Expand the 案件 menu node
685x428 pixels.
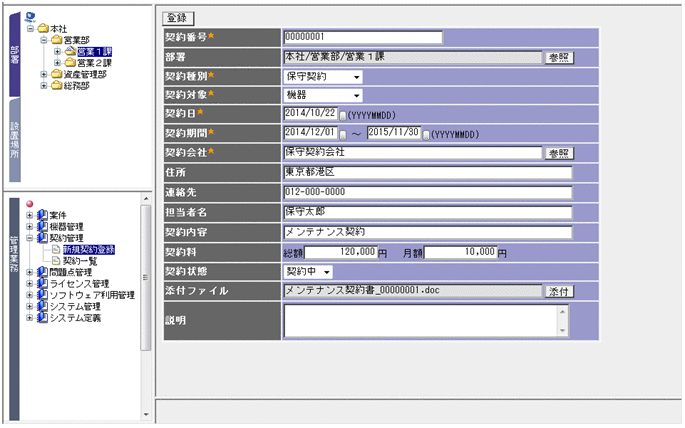click(29, 215)
